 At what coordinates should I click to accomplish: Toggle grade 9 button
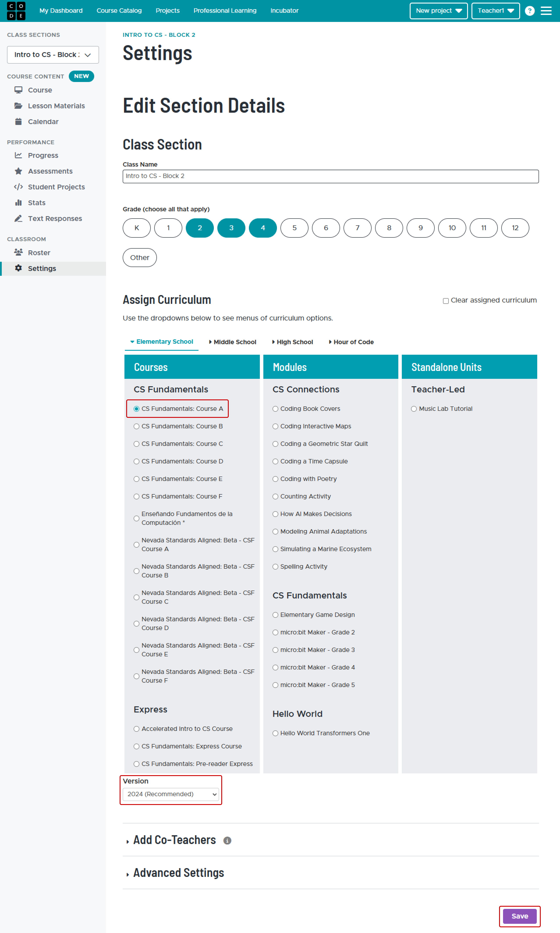click(x=420, y=228)
